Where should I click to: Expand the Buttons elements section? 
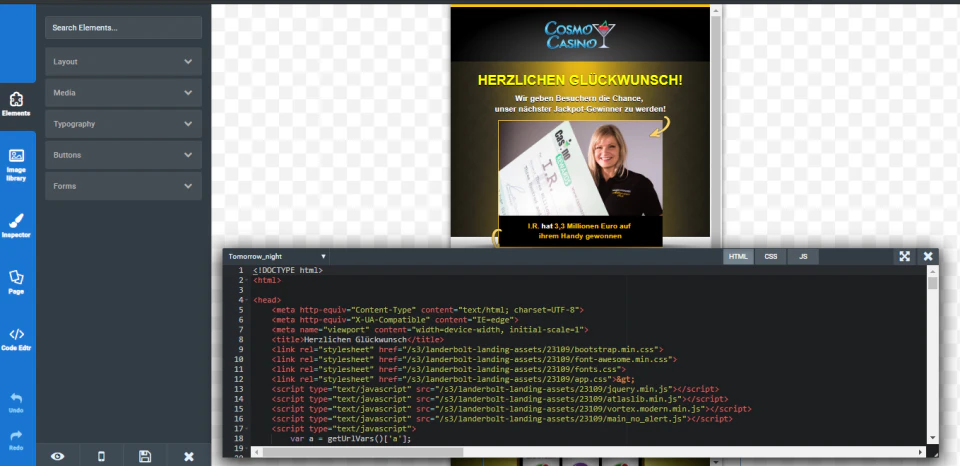(x=123, y=155)
